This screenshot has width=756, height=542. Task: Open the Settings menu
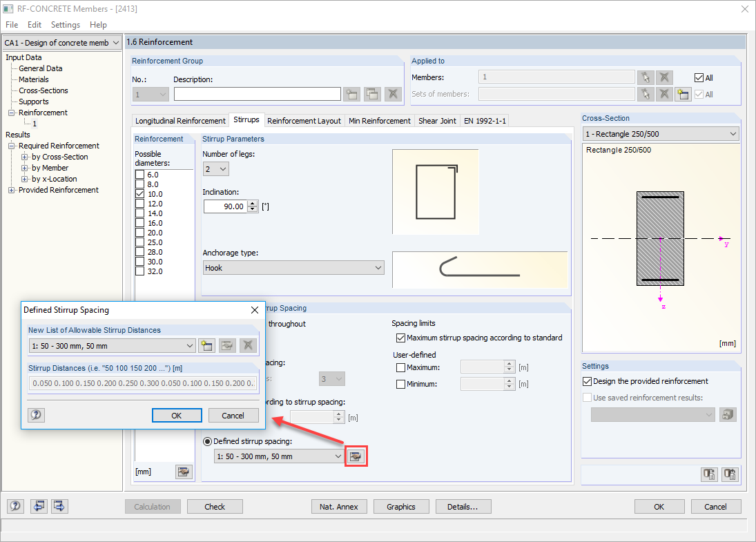coord(66,25)
